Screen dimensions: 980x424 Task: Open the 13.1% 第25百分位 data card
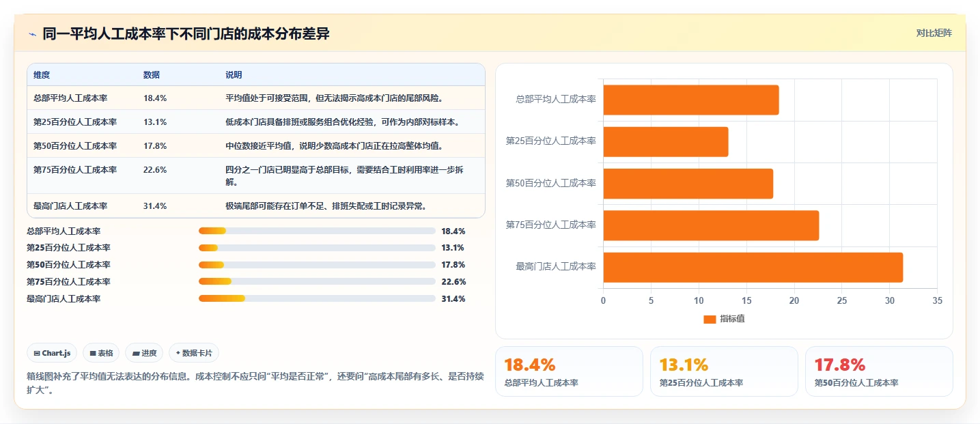coord(724,371)
